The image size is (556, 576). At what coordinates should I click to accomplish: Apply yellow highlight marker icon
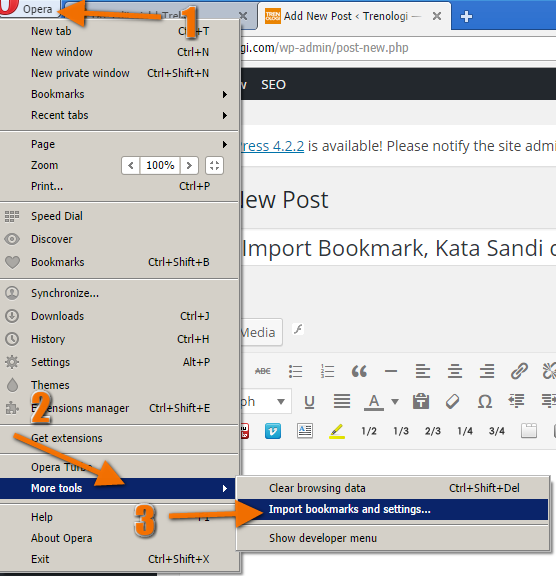[x=337, y=431]
